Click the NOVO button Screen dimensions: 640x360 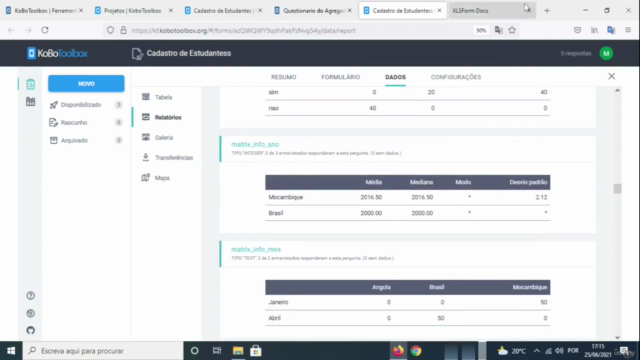86,84
